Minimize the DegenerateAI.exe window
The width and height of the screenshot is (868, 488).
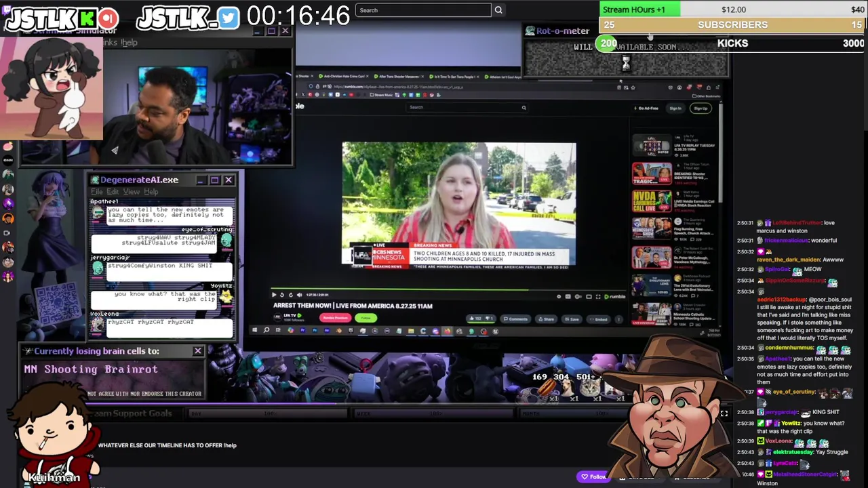point(201,180)
